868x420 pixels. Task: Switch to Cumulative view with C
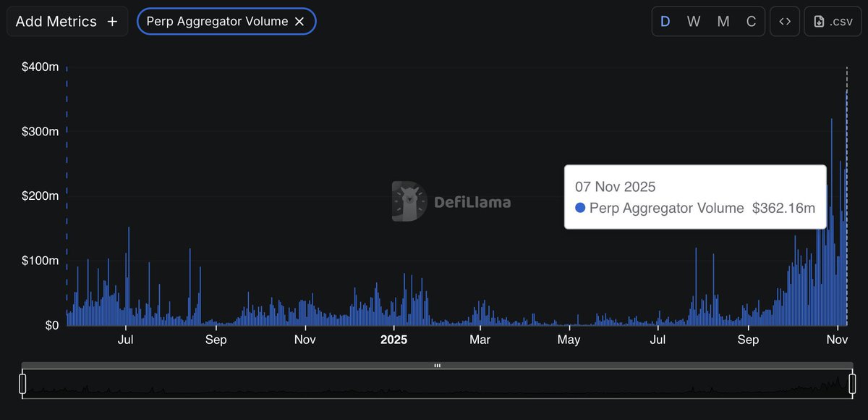click(x=751, y=22)
